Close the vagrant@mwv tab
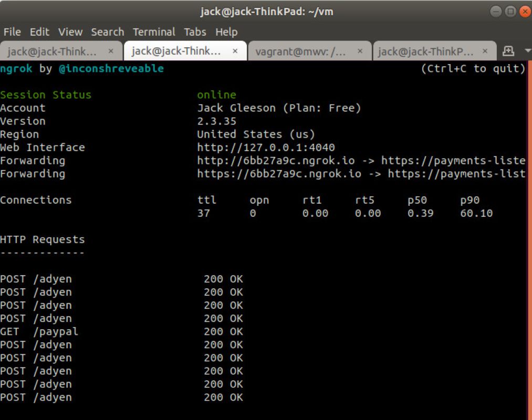The width and height of the screenshot is (532, 420). pyautogui.click(x=360, y=51)
